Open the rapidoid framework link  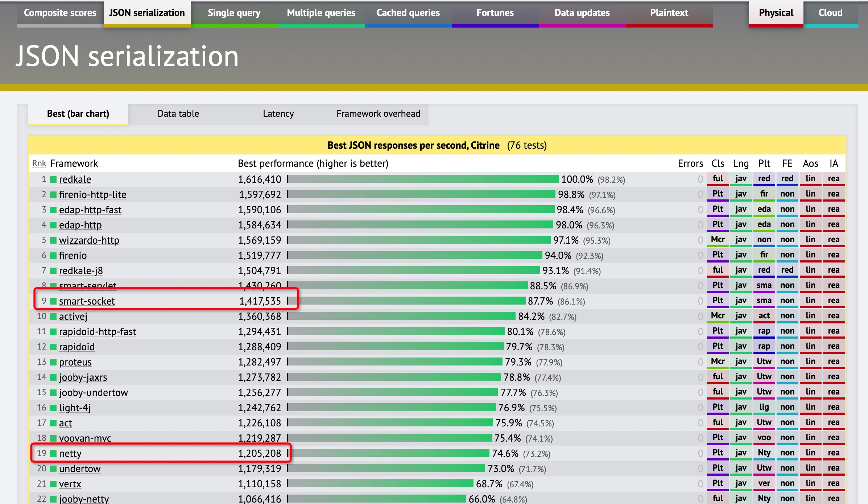pyautogui.click(x=77, y=347)
